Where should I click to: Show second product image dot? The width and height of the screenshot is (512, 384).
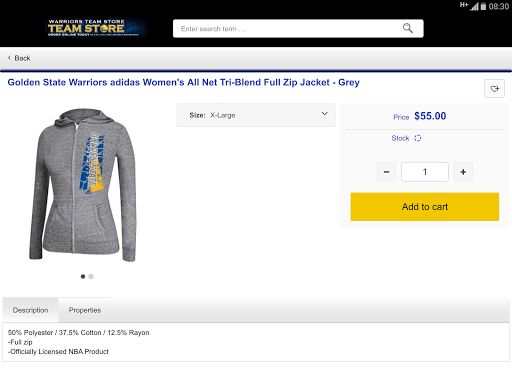[x=91, y=276]
